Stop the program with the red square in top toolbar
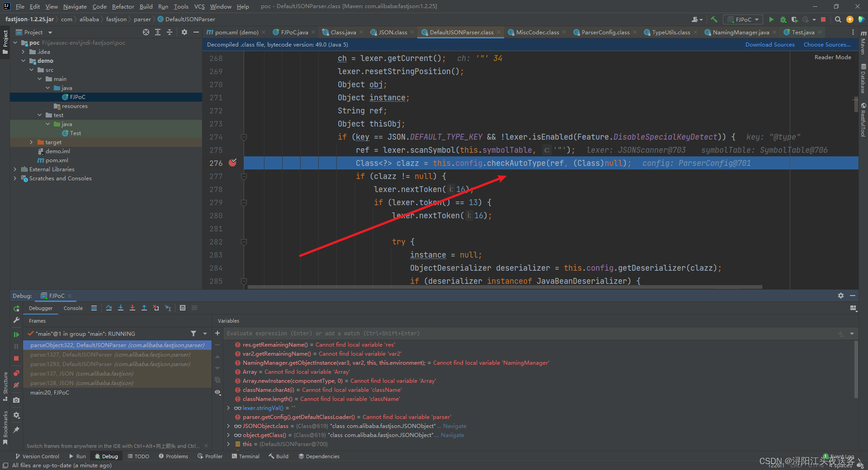This screenshot has height=470, width=868. [823, 19]
